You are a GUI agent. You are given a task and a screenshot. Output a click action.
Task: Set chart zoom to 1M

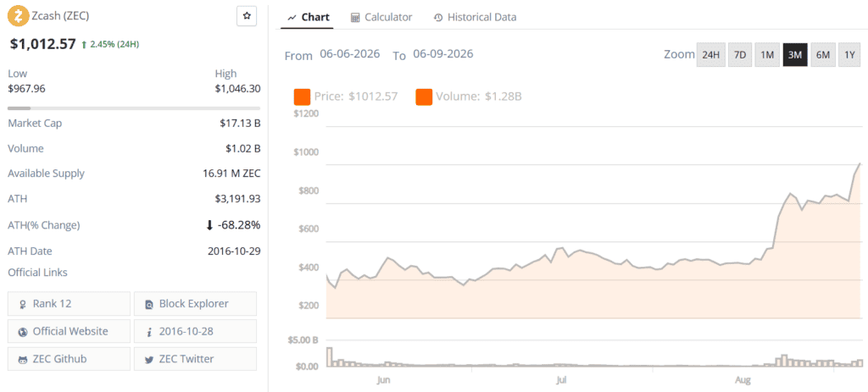coord(766,55)
